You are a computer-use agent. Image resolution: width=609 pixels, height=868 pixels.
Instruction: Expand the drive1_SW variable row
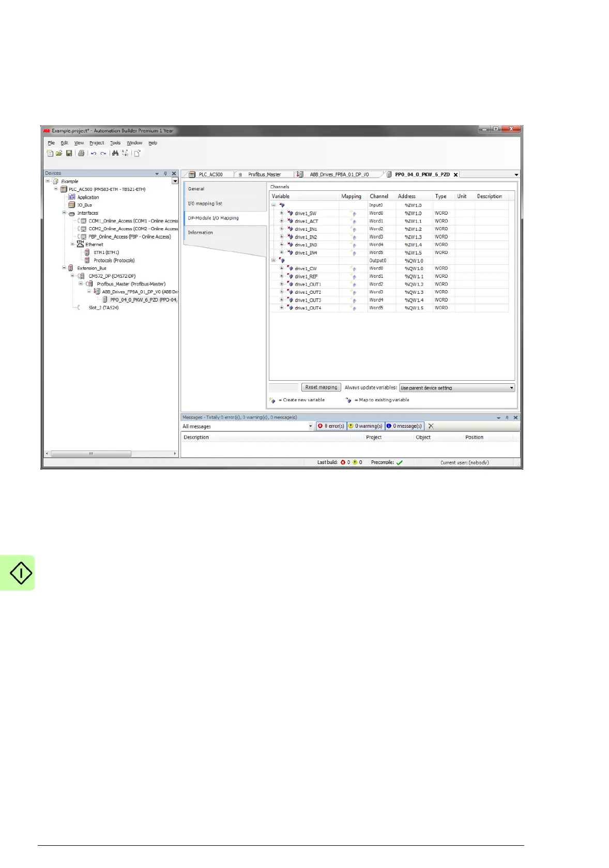click(282, 213)
